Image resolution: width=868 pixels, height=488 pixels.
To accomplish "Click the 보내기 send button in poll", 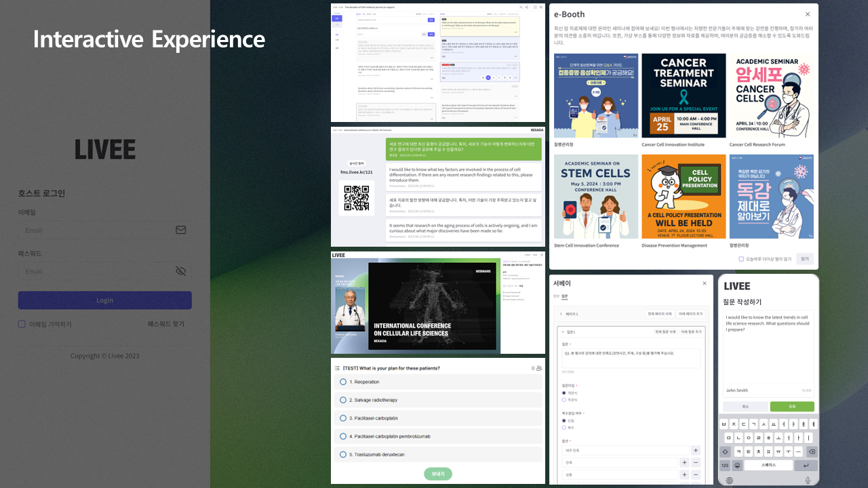I will [438, 474].
